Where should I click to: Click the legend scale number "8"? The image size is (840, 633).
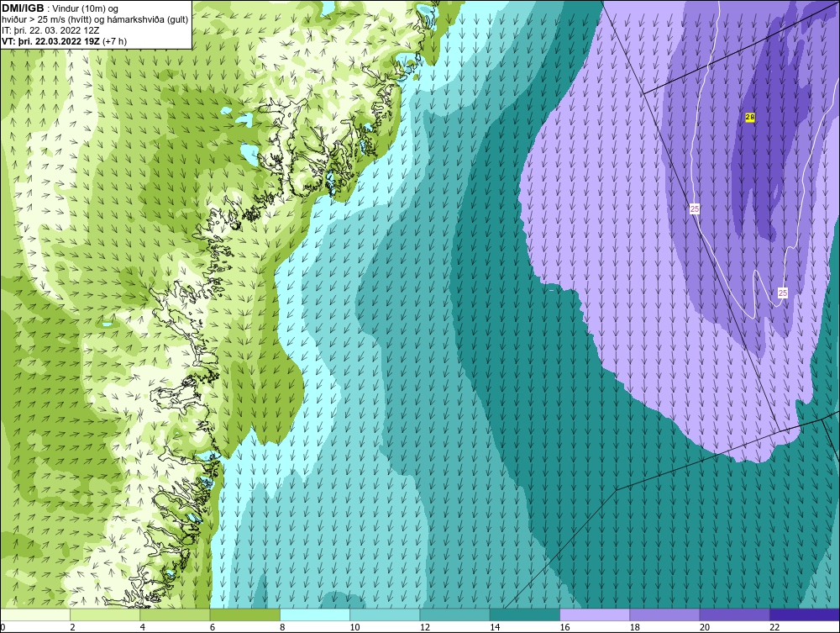point(283,627)
